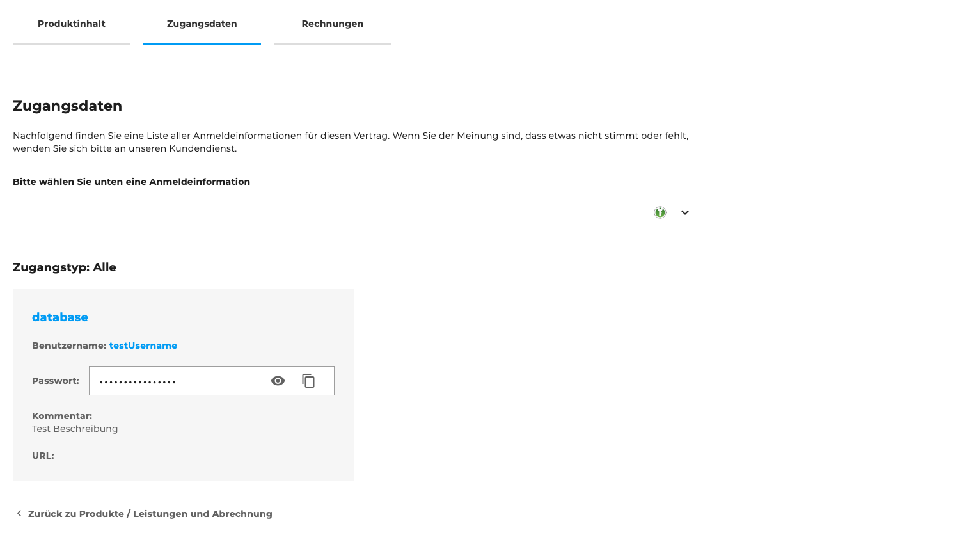
Task: Go back to Produkte / Leistungen und Abrechnung
Action: (x=150, y=514)
